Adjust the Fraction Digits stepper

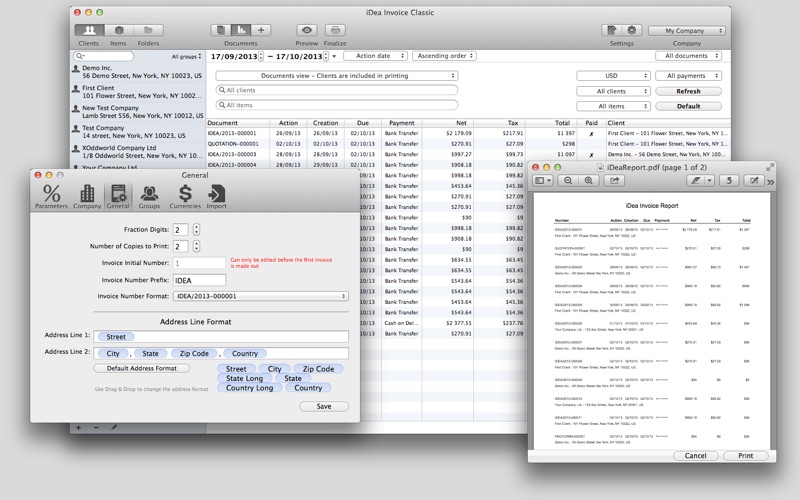[196, 230]
